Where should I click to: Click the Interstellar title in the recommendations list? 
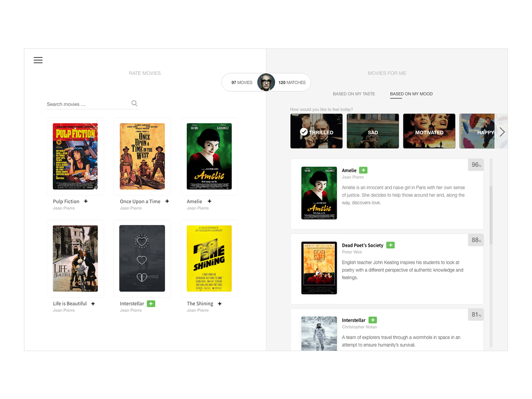click(354, 320)
